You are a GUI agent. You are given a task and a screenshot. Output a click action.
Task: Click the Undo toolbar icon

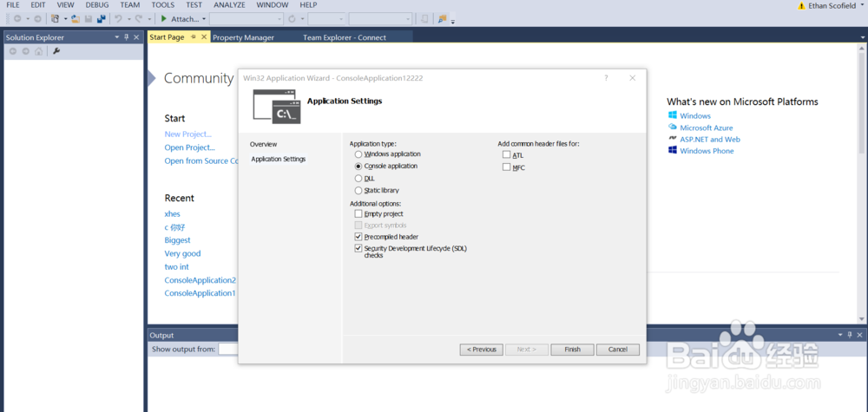[118, 19]
